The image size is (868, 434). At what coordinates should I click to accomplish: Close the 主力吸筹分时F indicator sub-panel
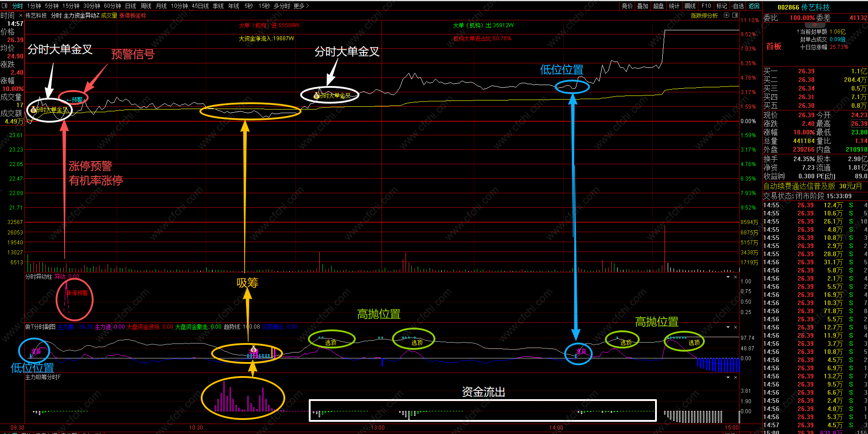point(736,377)
